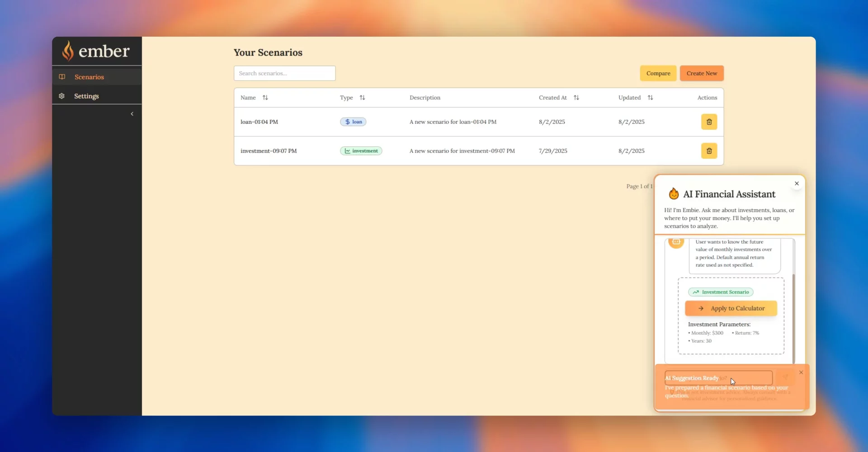Delete the loan-01:04 PM scenario
Viewport: 868px width, 452px height.
[x=709, y=122]
